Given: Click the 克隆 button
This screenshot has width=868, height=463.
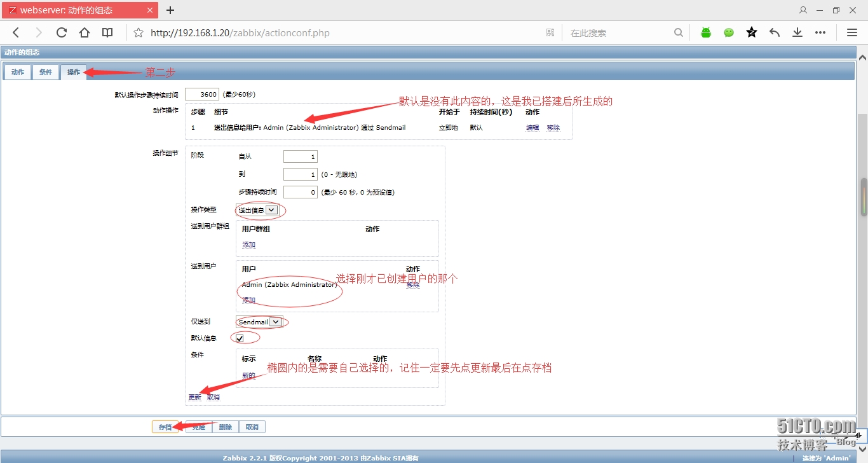Looking at the screenshot, I should click(199, 427).
